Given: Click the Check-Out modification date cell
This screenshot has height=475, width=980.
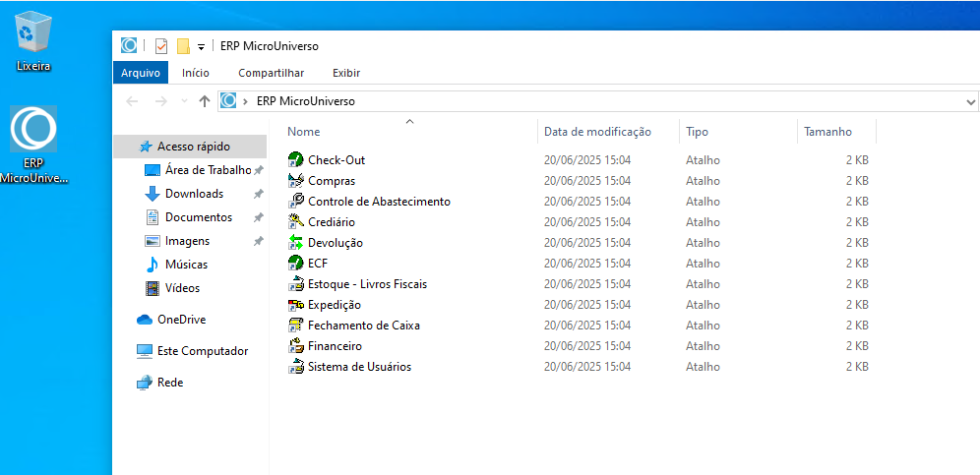Looking at the screenshot, I should (x=587, y=160).
